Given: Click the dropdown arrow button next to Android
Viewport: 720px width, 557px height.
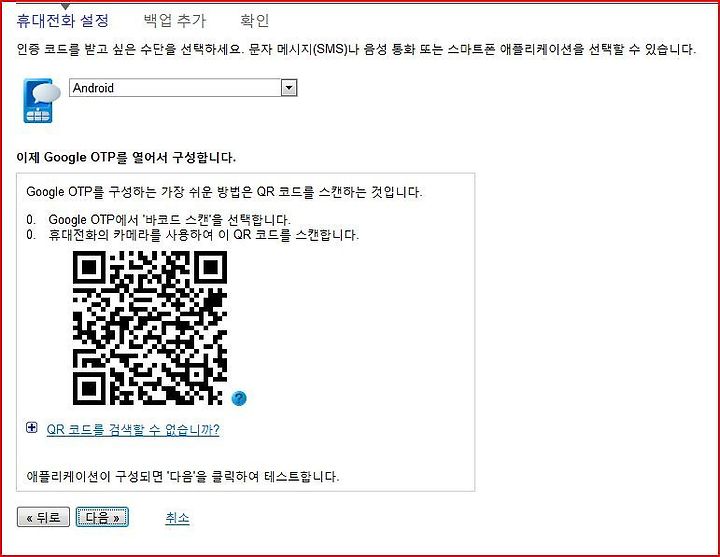Looking at the screenshot, I should (289, 88).
